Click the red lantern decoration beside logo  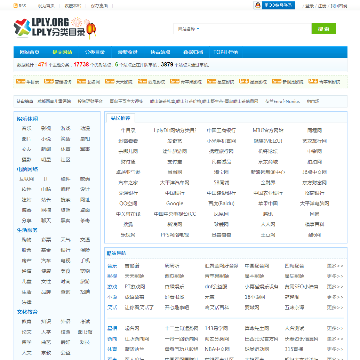[x=91, y=30]
